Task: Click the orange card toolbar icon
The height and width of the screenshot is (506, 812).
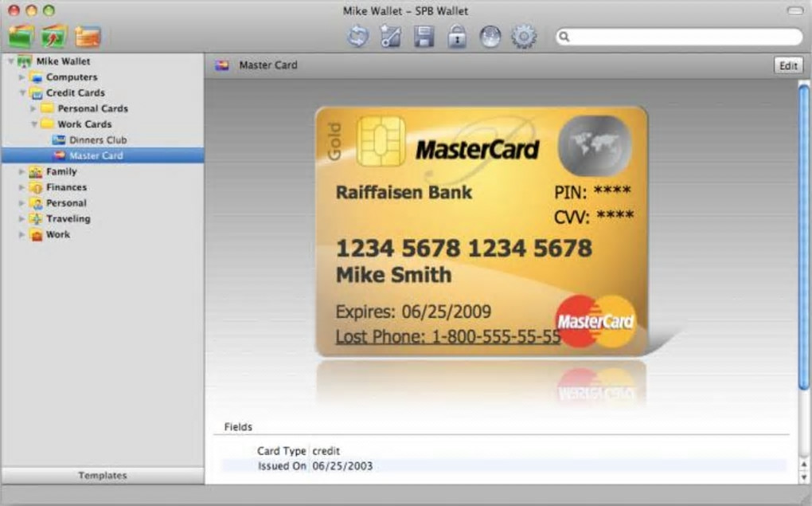Action: (x=88, y=37)
